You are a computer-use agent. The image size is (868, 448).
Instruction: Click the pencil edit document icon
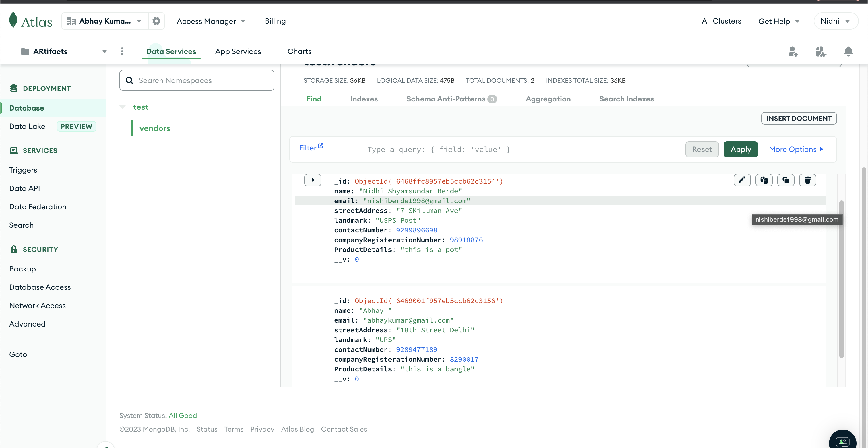point(742,180)
